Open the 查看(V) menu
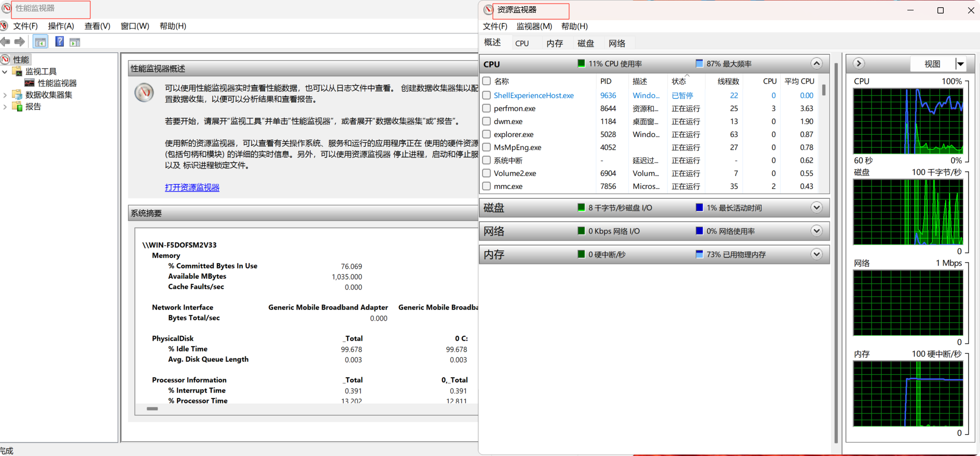This screenshot has width=980, height=456. pyautogui.click(x=98, y=26)
